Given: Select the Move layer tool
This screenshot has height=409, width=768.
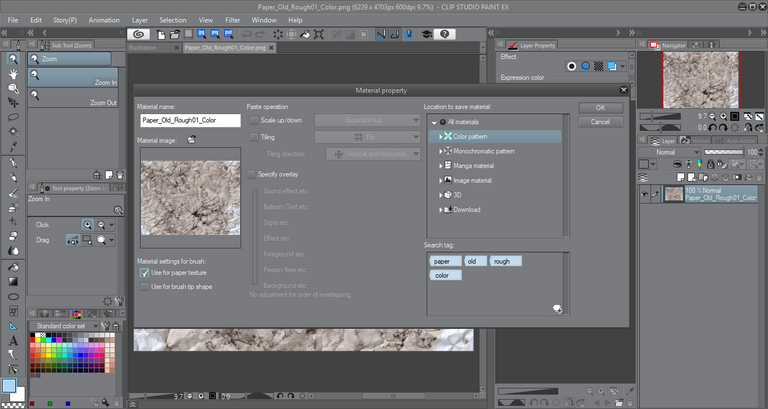Looking at the screenshot, I should [13, 103].
